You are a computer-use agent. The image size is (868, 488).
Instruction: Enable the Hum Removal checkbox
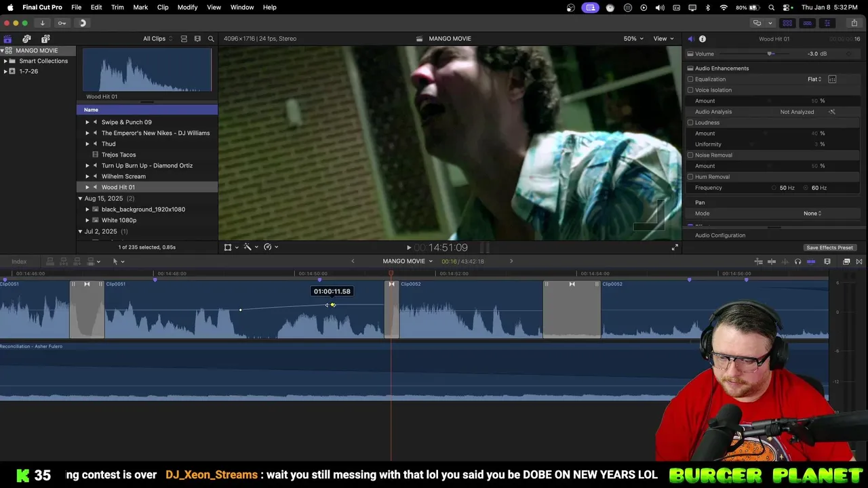[x=690, y=177]
